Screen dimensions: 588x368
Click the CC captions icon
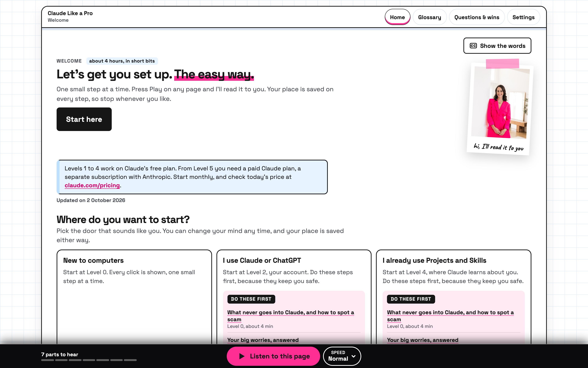click(x=473, y=46)
